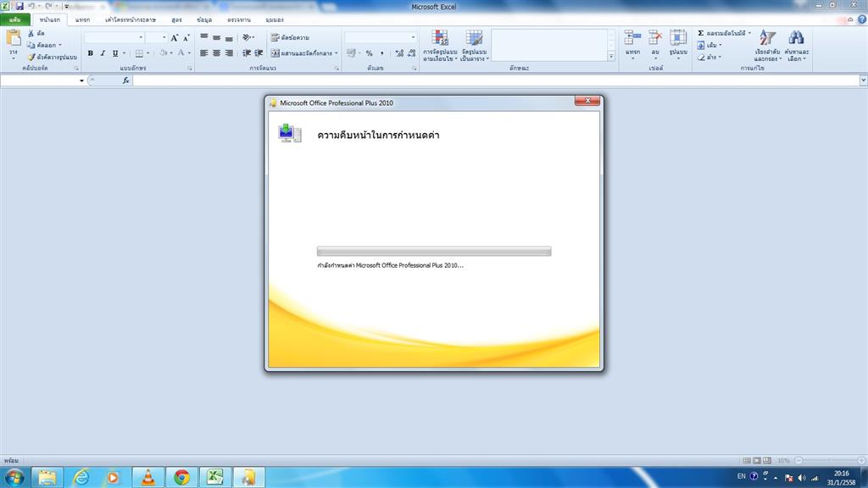Open the font name dropdown

141,37
